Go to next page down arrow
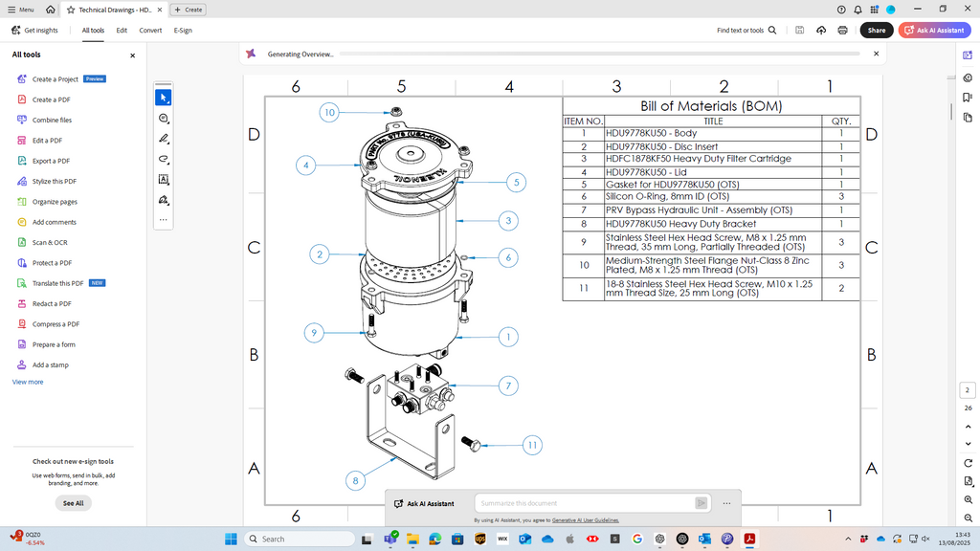 pyautogui.click(x=969, y=444)
